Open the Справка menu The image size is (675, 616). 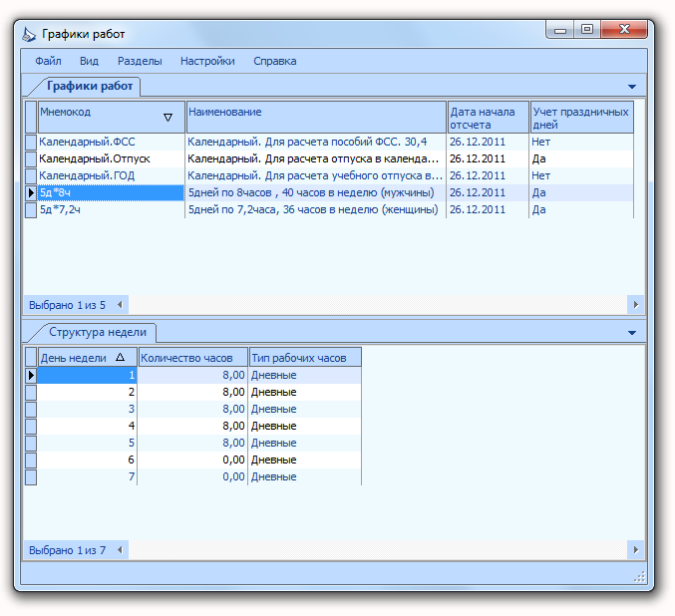coord(274,61)
